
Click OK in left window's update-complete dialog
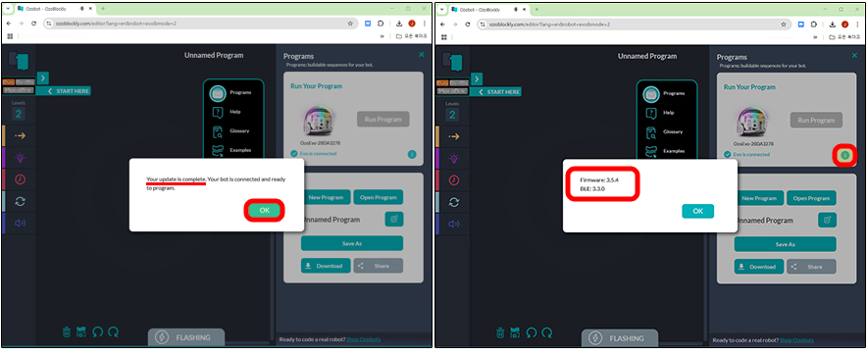pos(265,211)
